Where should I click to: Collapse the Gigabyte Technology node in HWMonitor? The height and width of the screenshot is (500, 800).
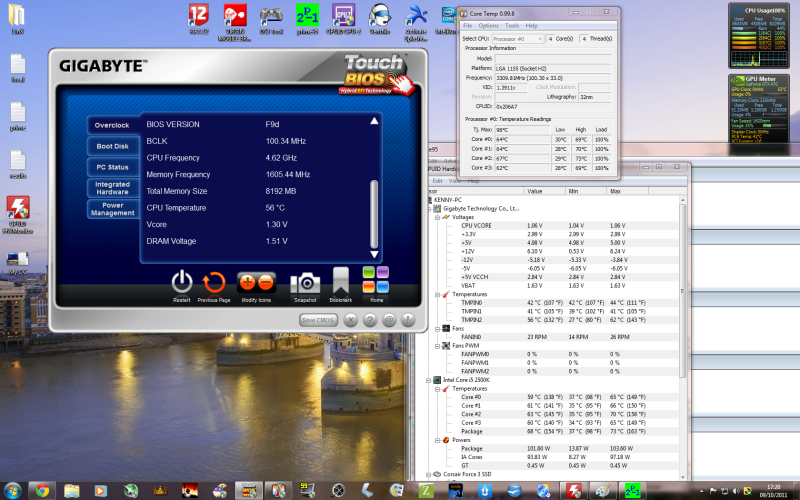tap(430, 209)
